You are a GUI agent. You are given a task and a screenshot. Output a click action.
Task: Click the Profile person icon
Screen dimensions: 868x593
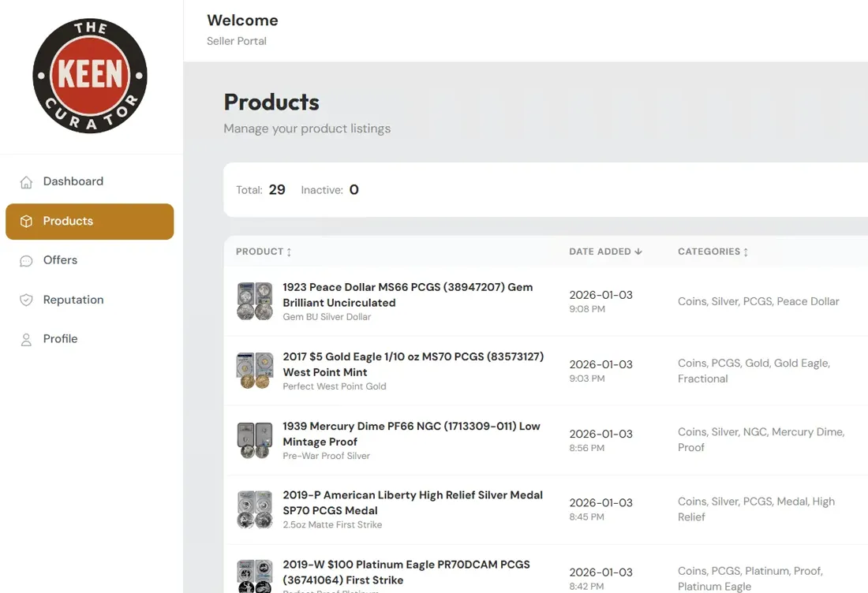coord(26,340)
